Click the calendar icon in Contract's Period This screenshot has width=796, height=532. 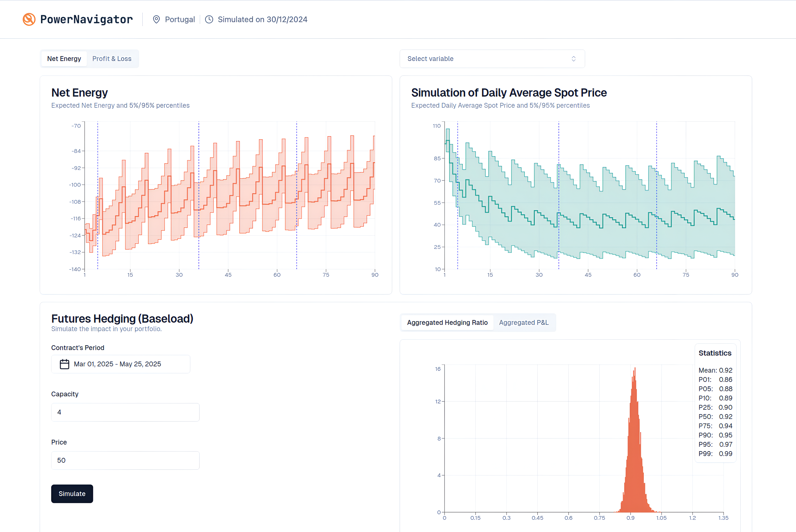64,364
